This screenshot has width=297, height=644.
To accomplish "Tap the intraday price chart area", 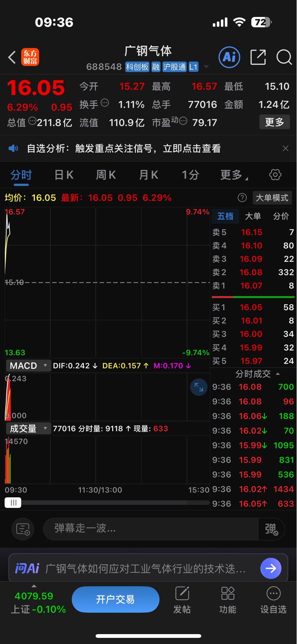I will (107, 282).
